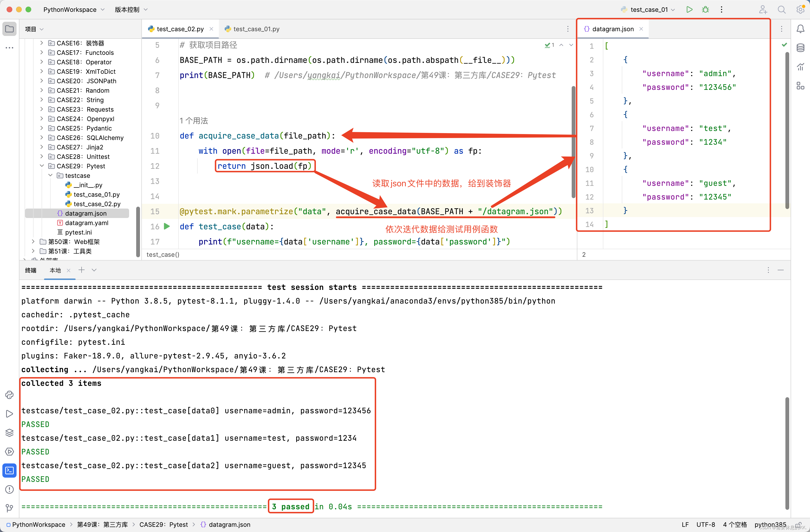810x532 pixels.
Task: Expand 第50课: Web框架 folder
Action: (33, 241)
